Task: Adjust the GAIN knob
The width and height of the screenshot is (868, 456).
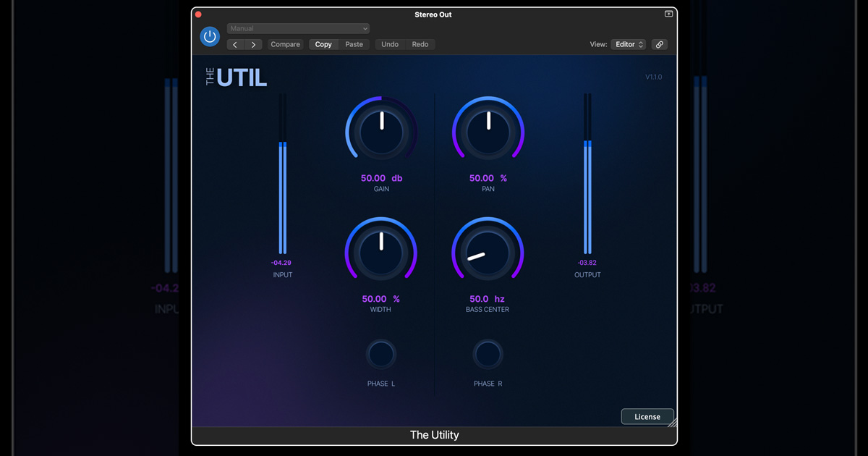Action: (381, 131)
